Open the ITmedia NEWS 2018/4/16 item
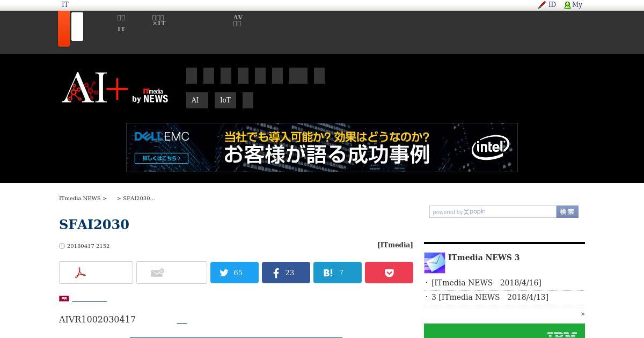Image resolution: width=644 pixels, height=338 pixels. (x=486, y=283)
